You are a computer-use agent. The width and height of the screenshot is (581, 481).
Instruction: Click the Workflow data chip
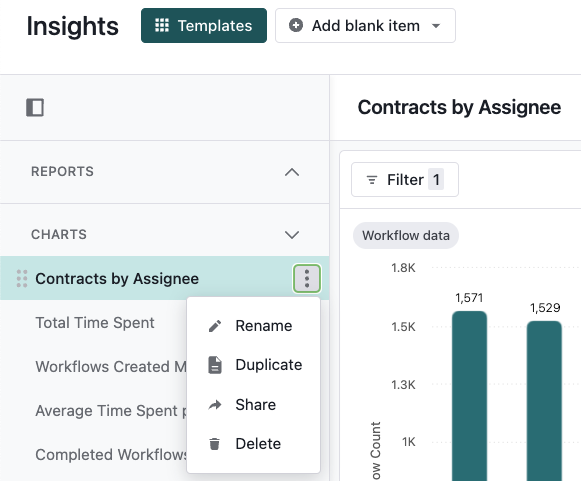click(x=406, y=236)
